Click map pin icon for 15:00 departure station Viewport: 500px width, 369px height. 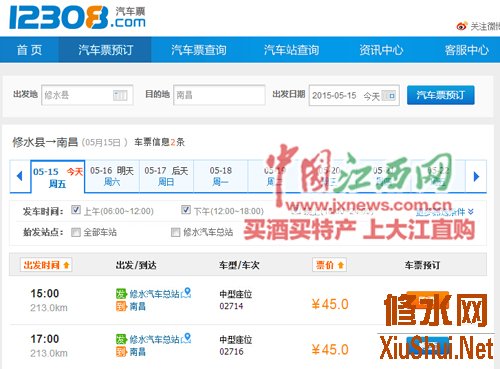[x=187, y=293]
